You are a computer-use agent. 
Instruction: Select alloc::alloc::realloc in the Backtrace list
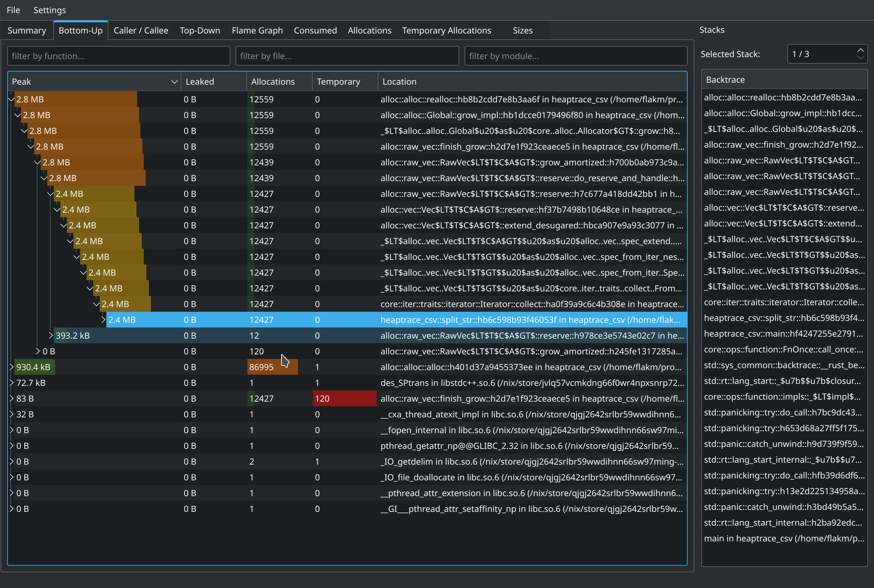tap(784, 97)
